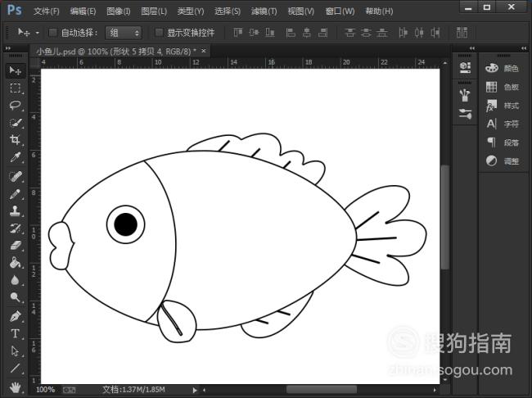532x398 pixels.
Task: Open the 文件(F) menu
Action: (x=46, y=11)
